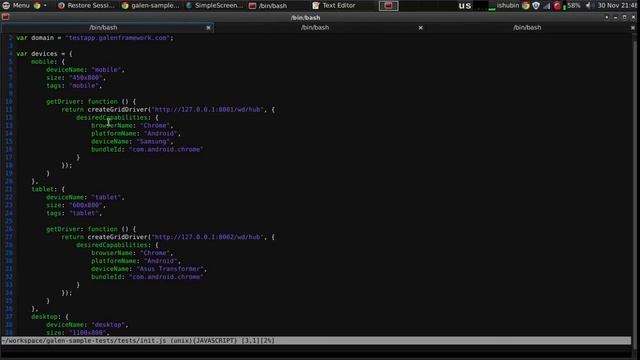Open the Menu button in the panel

coord(16,5)
